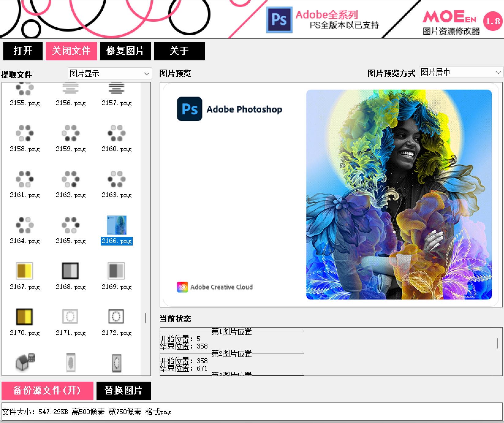Open the 图片显示 dropdown
Viewport: 504px width, 423px height.
click(x=110, y=74)
